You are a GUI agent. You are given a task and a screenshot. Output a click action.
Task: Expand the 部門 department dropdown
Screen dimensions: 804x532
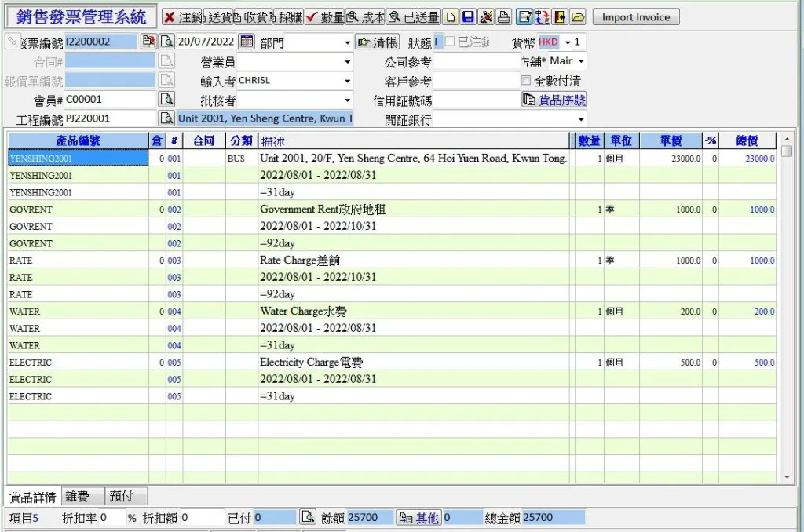[x=347, y=43]
